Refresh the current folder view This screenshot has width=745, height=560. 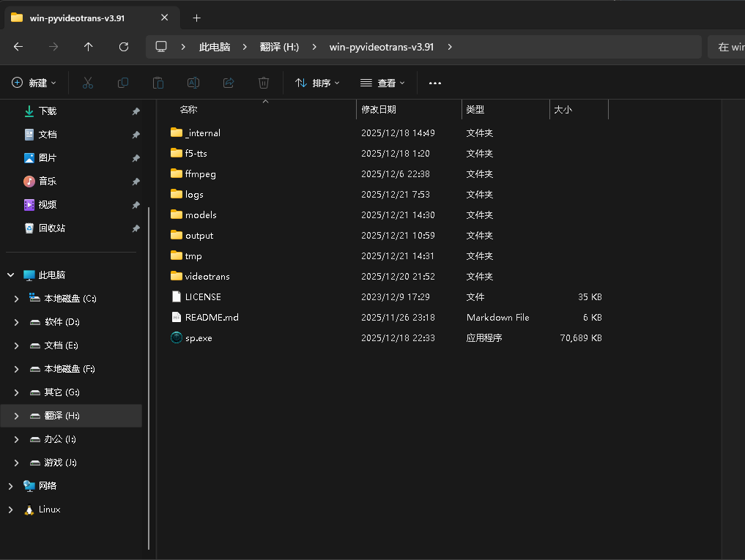124,47
